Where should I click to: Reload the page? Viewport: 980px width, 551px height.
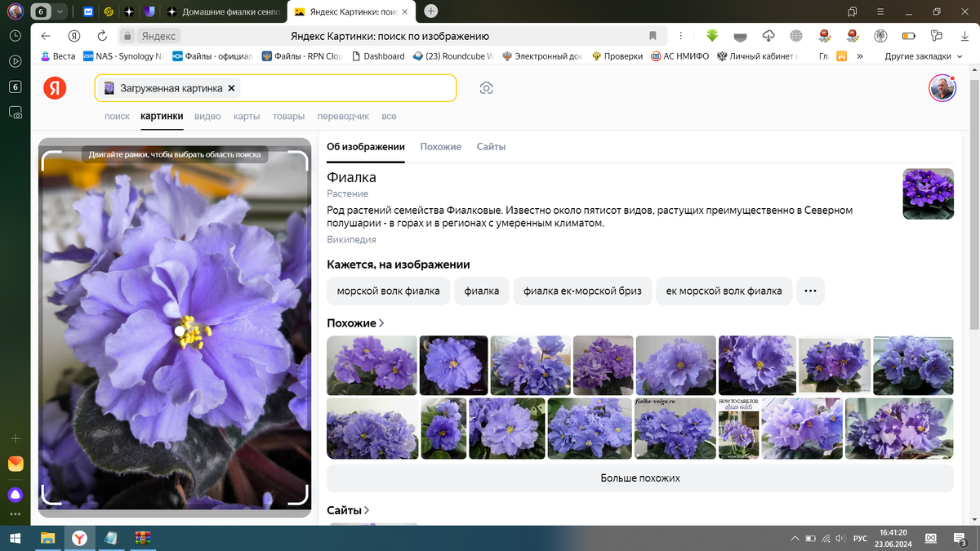(100, 36)
